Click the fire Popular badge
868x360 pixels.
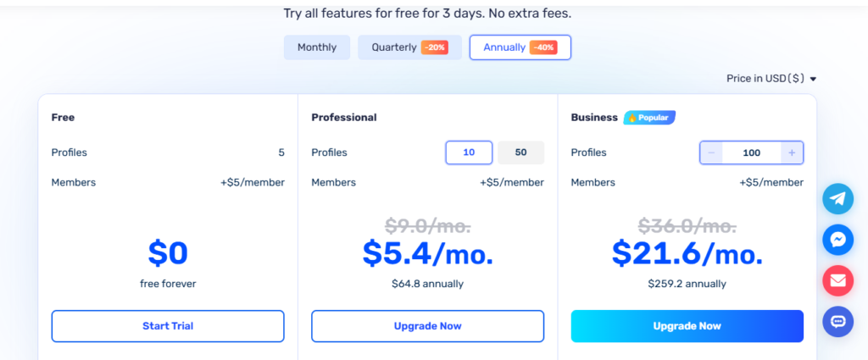649,118
